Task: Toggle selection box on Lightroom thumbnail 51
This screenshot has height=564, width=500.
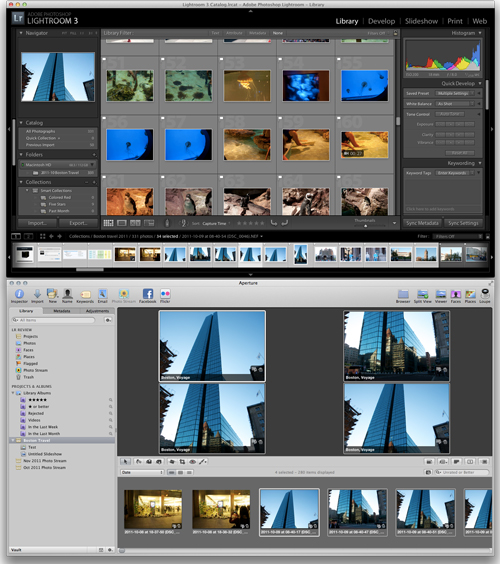Action: point(104,59)
